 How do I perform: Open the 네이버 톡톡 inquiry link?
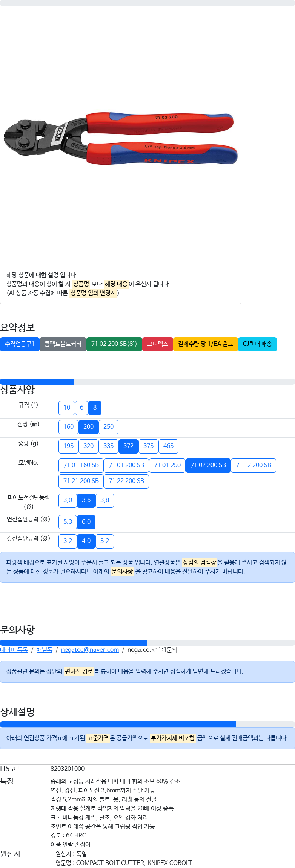tap(14, 650)
